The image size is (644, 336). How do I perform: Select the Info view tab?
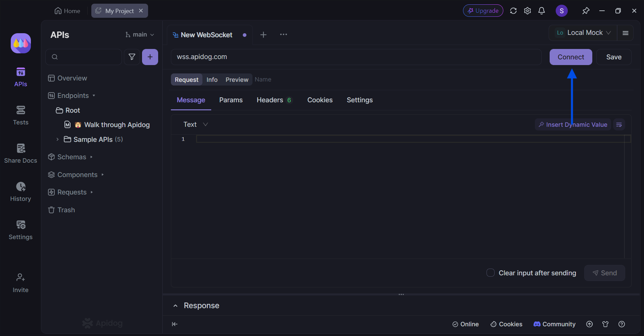point(212,79)
